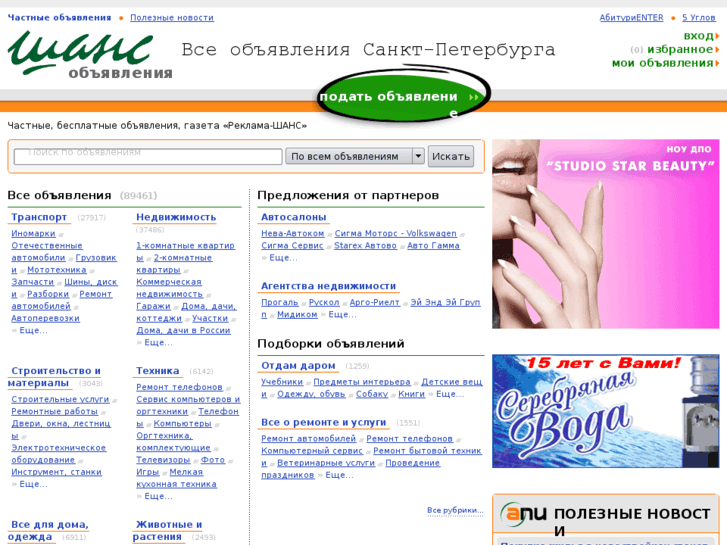Open Агентства недвижимости heading link
This screenshot has width=727, height=545.
pos(328,286)
